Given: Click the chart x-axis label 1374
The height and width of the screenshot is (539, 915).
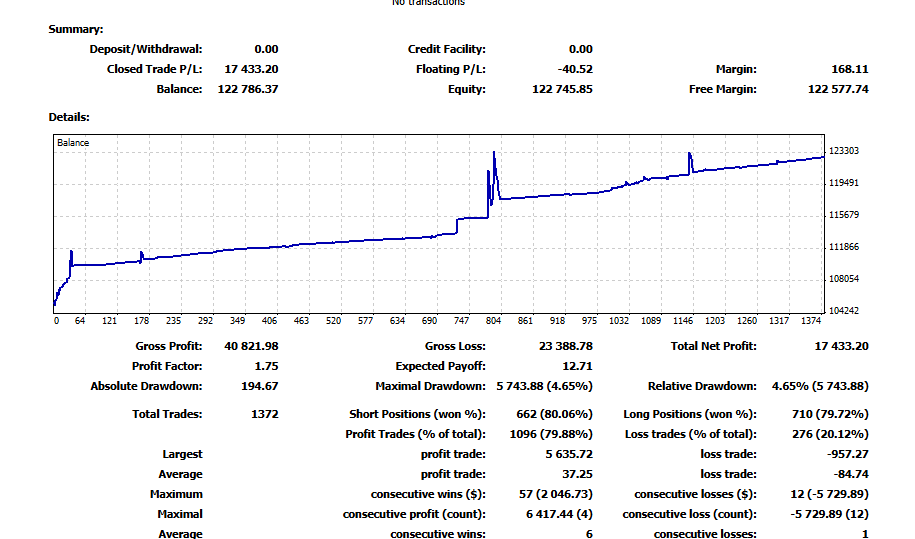Looking at the screenshot, I should pyautogui.click(x=811, y=320).
